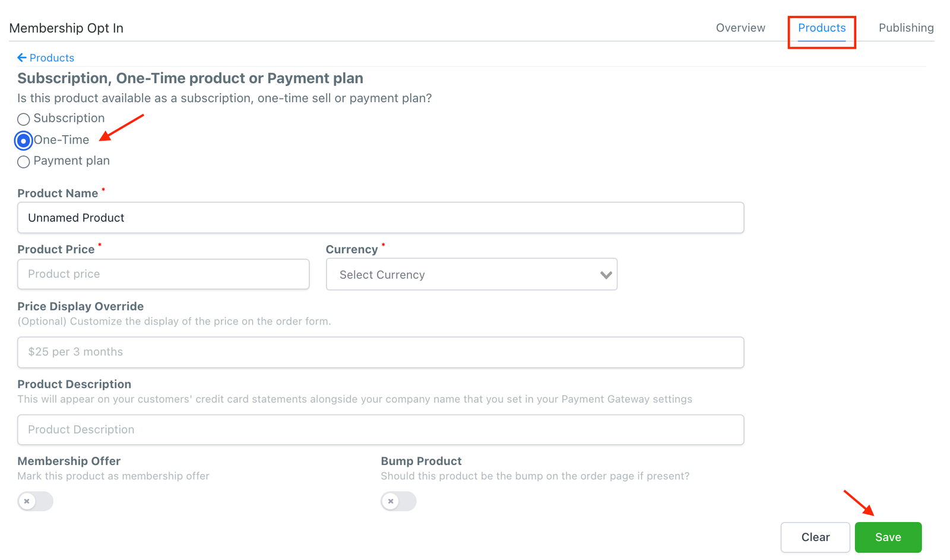
Task: Open the Select Currency dropdown
Action: click(471, 275)
